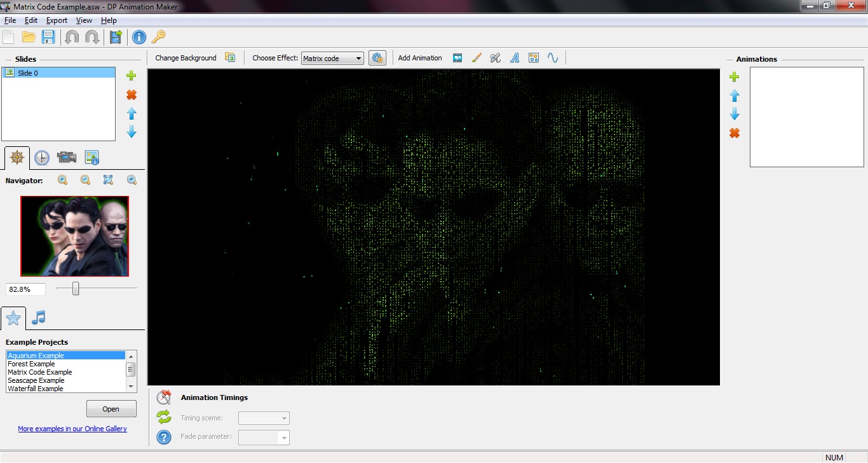Screen dimensions: 868x463
Task: Click the wave animation icon
Action: (x=553, y=58)
